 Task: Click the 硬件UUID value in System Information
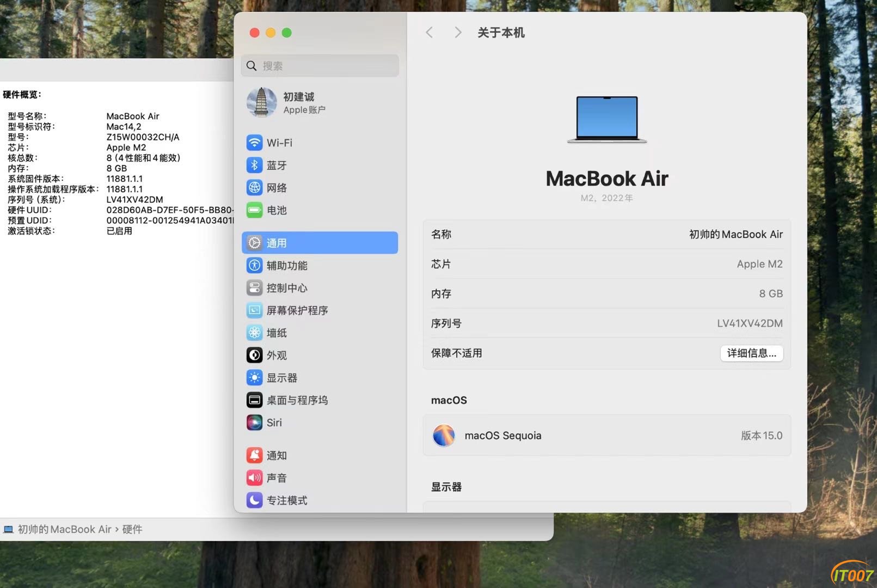[170, 210]
